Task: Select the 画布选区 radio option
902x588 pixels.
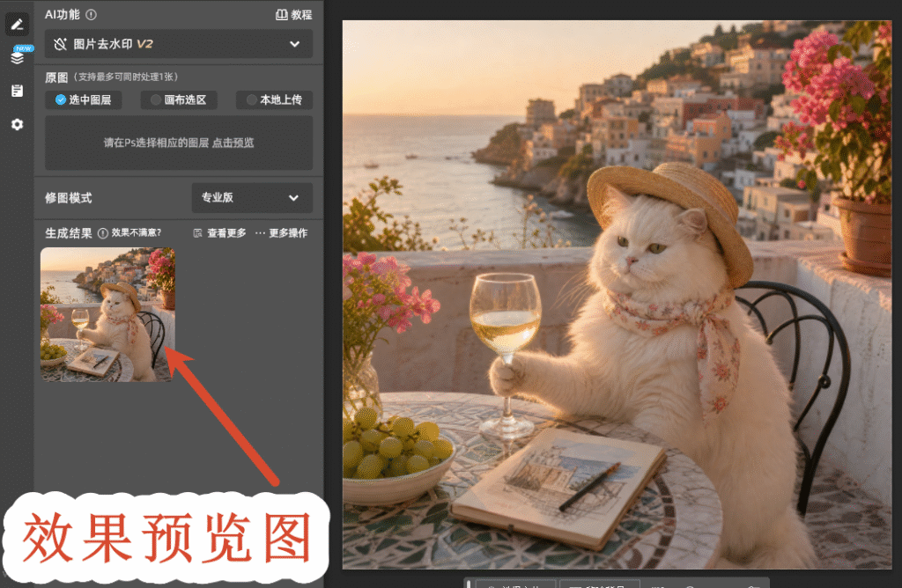Action: tap(179, 99)
